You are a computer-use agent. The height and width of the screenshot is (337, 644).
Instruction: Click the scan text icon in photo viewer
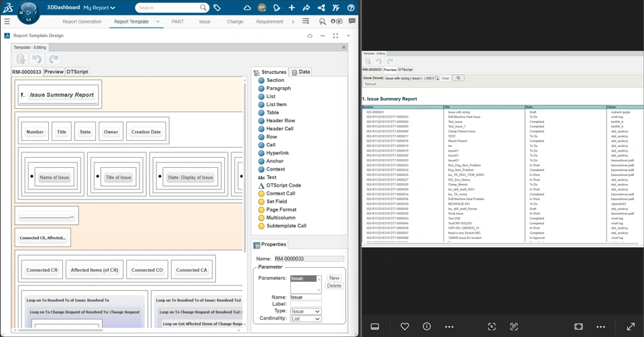click(x=514, y=326)
